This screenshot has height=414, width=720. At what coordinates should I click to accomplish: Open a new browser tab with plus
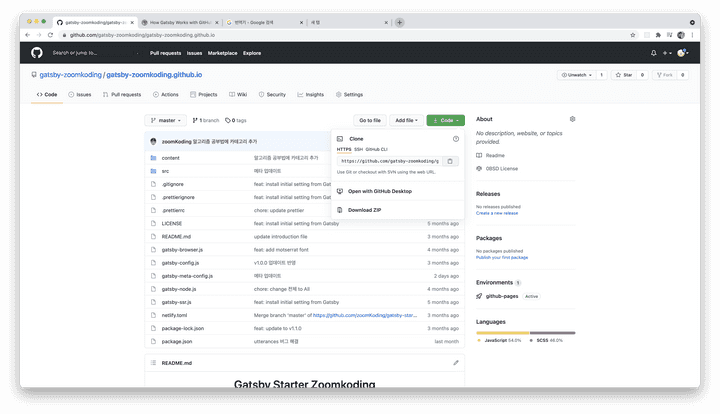point(399,22)
